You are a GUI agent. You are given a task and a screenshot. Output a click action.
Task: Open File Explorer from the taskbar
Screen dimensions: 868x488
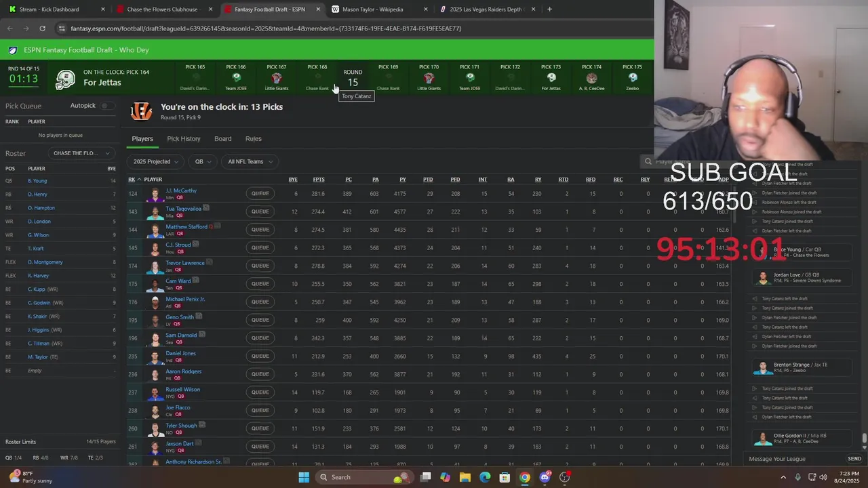[465, 477]
